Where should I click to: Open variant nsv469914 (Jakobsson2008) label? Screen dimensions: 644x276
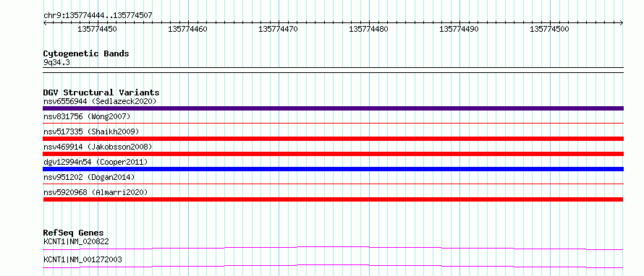[x=98, y=147]
